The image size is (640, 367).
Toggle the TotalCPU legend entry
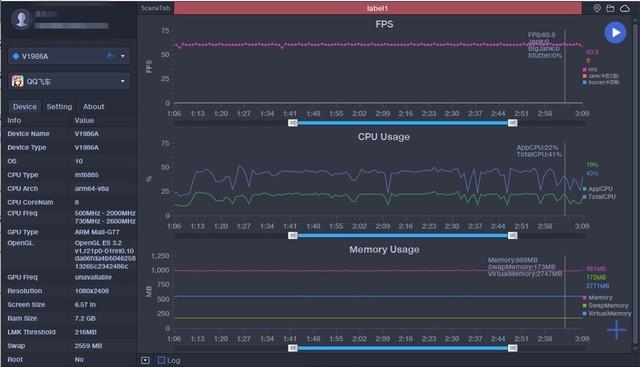click(x=599, y=197)
